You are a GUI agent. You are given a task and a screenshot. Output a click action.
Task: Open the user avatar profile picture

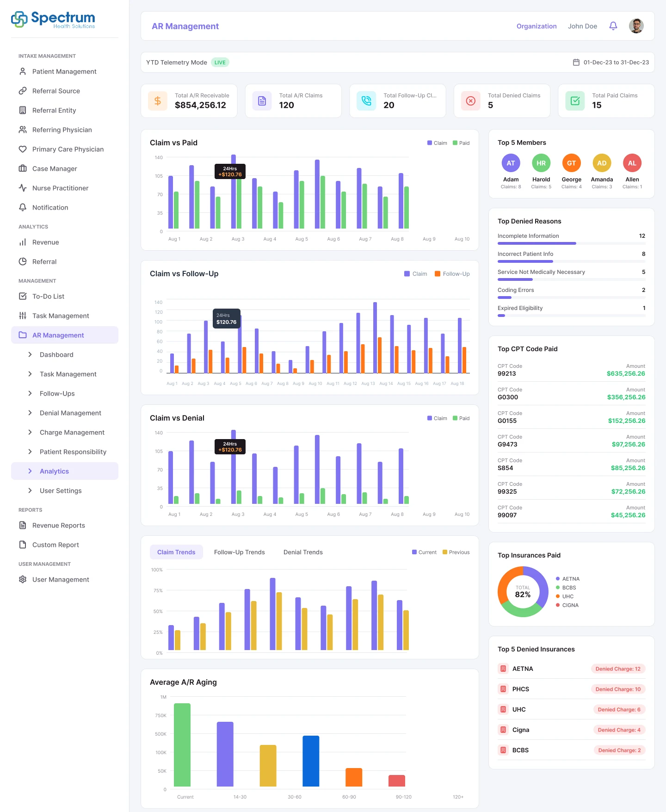[636, 26]
